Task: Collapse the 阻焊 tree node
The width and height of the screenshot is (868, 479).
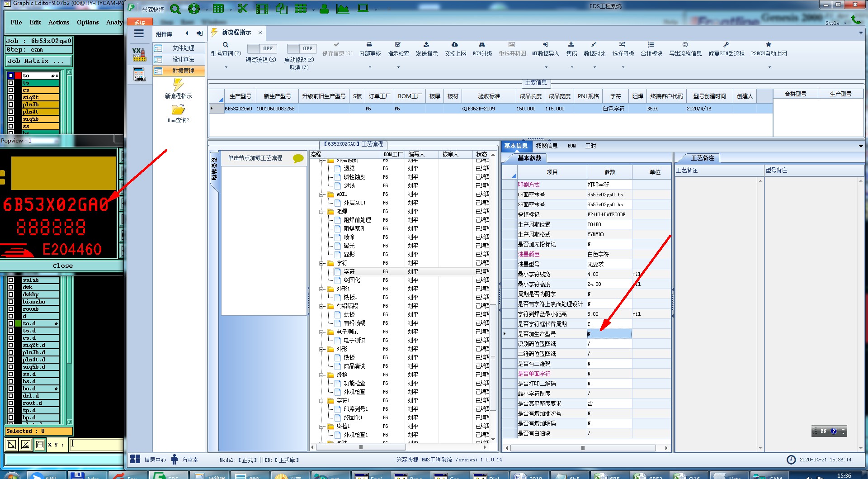Action: pyautogui.click(x=321, y=212)
